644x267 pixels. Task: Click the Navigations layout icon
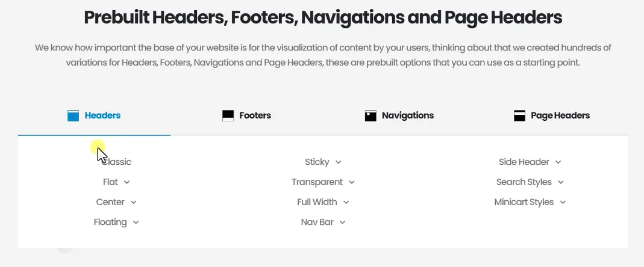[x=370, y=115]
